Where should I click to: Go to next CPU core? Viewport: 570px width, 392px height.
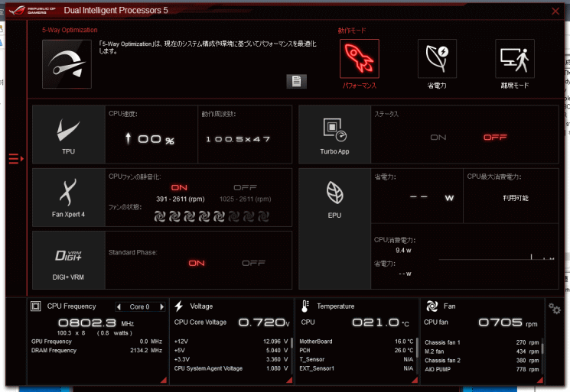tap(161, 307)
